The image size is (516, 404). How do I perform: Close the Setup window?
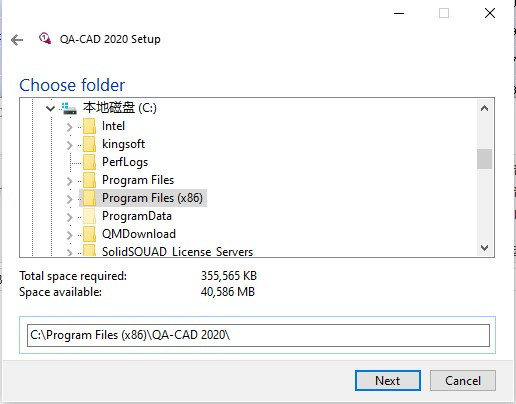tap(490, 13)
